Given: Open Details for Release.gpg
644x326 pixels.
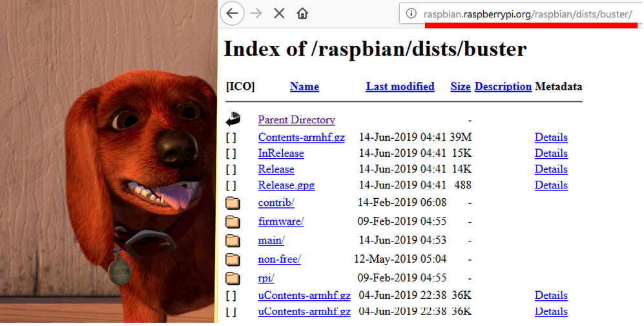Looking at the screenshot, I should pos(551,185).
